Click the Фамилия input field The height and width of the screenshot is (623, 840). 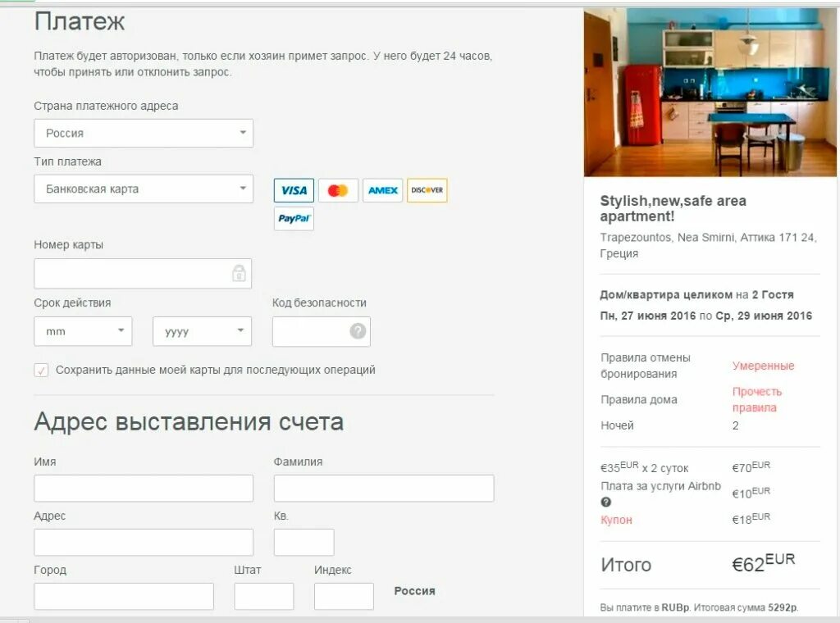(x=384, y=488)
